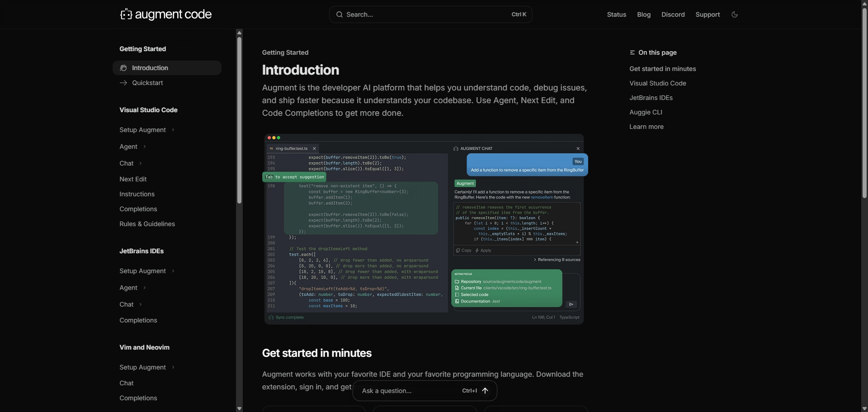The height and width of the screenshot is (412, 868).
Task: Go to the Discord link
Action: coord(673,14)
